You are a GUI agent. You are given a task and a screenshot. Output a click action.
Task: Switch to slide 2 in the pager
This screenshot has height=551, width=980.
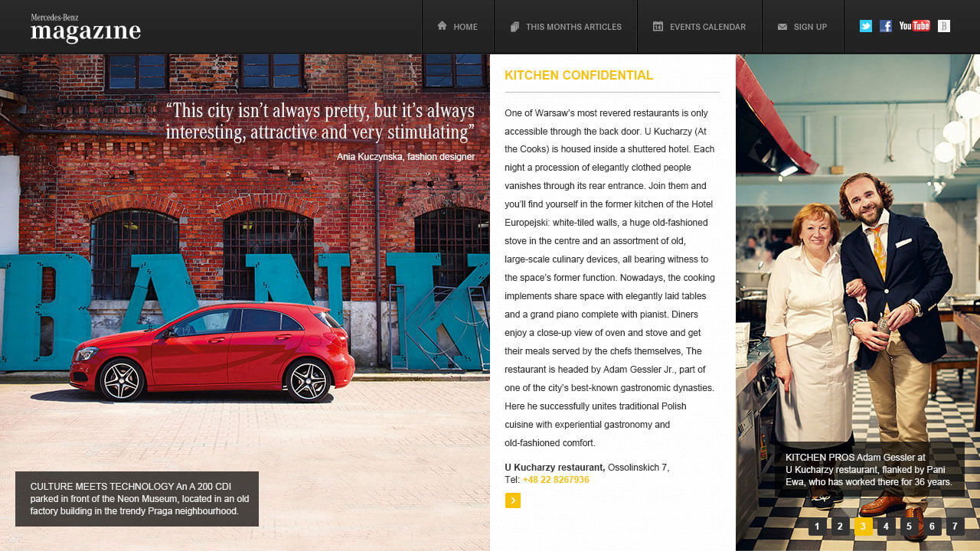(840, 527)
